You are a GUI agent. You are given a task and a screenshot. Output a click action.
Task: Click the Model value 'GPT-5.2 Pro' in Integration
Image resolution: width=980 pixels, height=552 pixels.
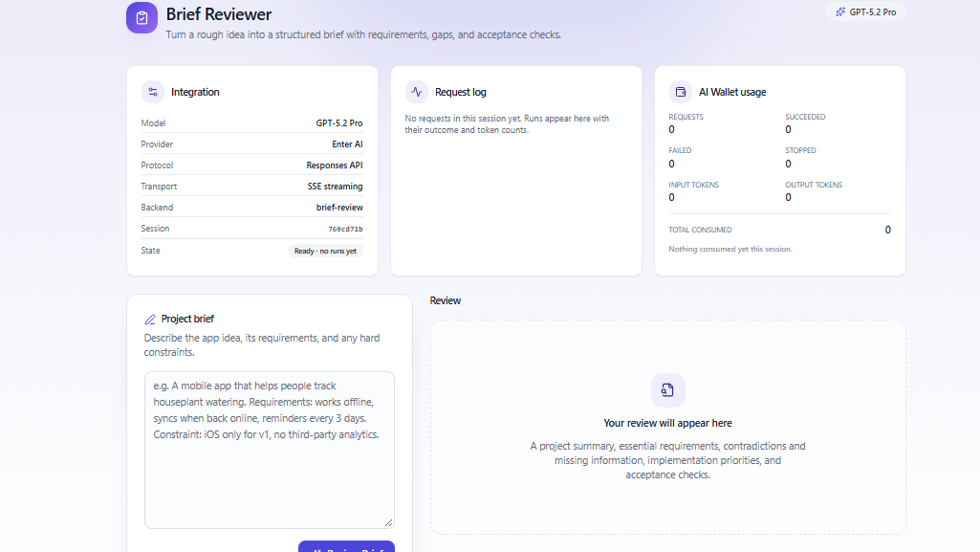click(x=339, y=123)
